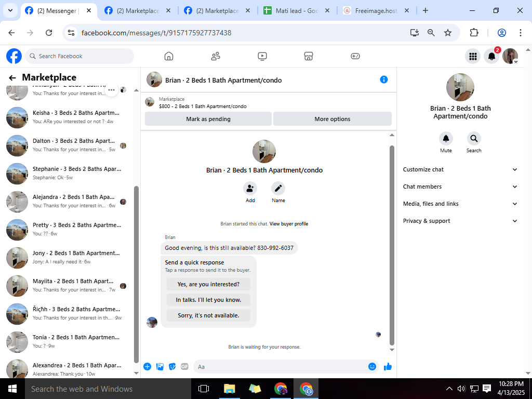Image resolution: width=532 pixels, height=399 pixels.
Task: Open the Friends icon in top bar
Action: click(x=216, y=56)
